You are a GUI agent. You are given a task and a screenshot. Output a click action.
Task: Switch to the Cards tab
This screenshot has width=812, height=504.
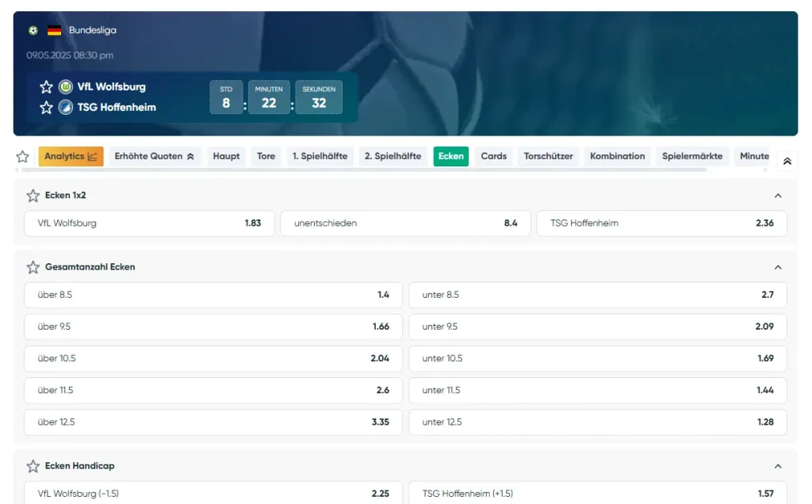click(494, 156)
